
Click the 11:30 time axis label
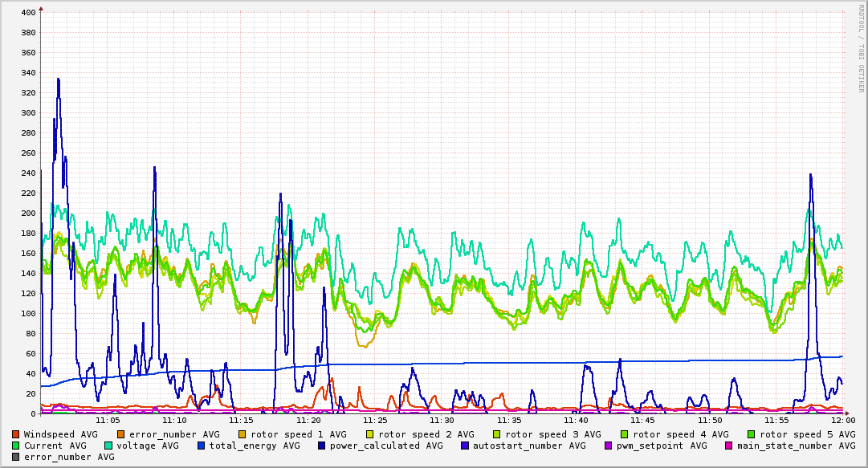pyautogui.click(x=442, y=421)
